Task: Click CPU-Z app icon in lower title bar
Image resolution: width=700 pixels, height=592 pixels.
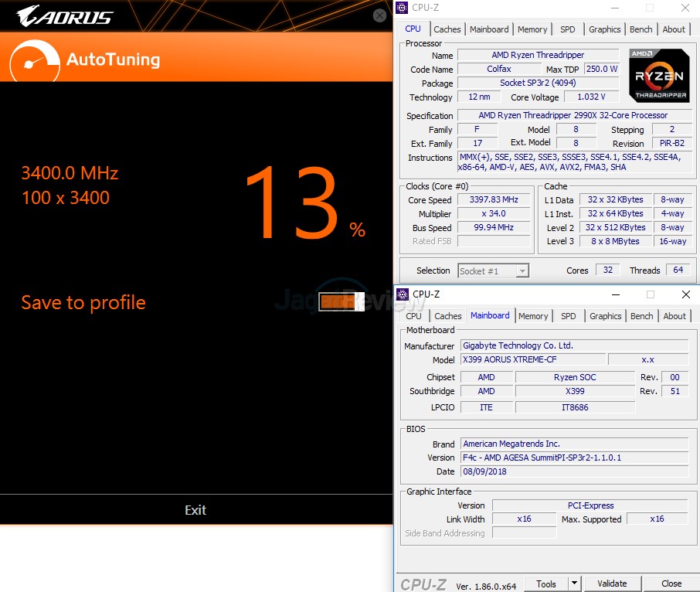Action: (x=403, y=294)
